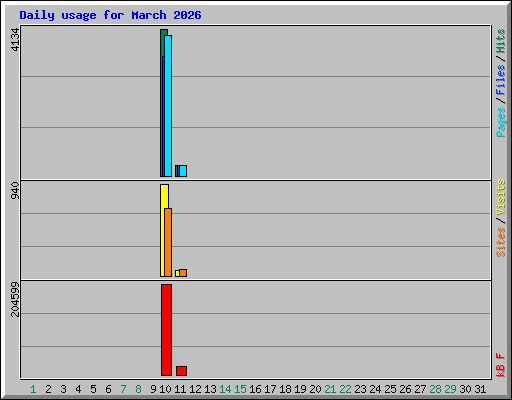Click day 10 on the x-axis

[x=165, y=389]
